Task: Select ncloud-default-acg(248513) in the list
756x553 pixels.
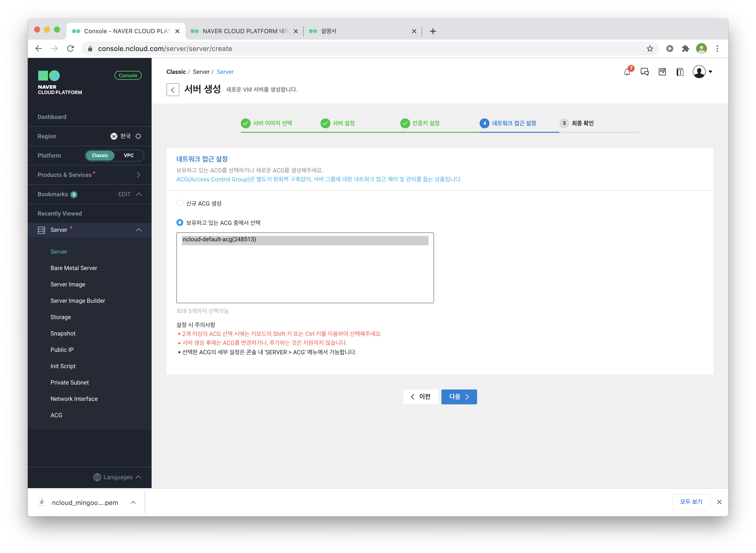Action: point(304,240)
